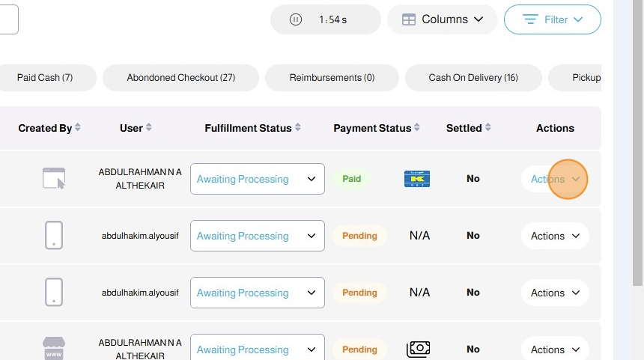Image resolution: width=644 pixels, height=360 pixels.
Task: Sort table by User column
Action: [x=148, y=128]
